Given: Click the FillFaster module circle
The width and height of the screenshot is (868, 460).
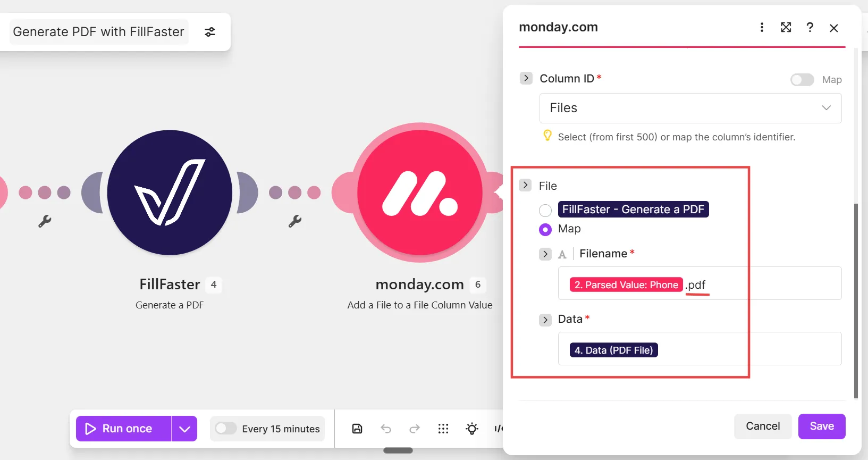Looking at the screenshot, I should coord(170,193).
